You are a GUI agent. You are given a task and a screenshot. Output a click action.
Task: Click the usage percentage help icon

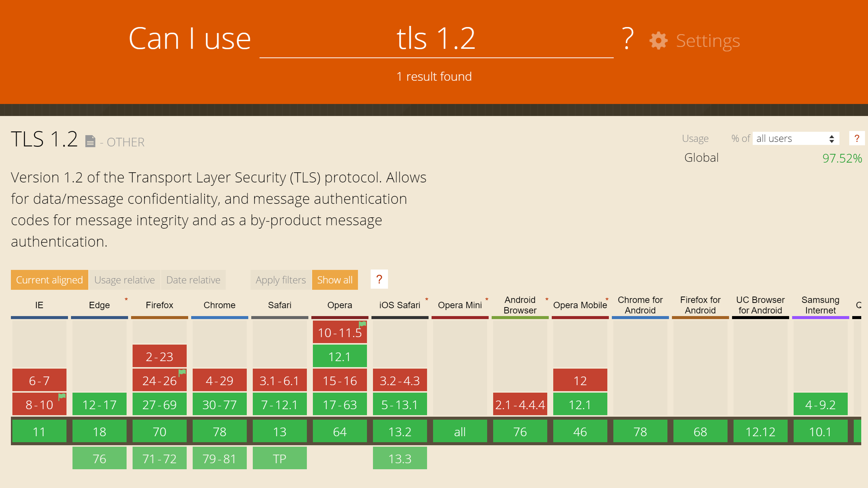pyautogui.click(x=857, y=138)
